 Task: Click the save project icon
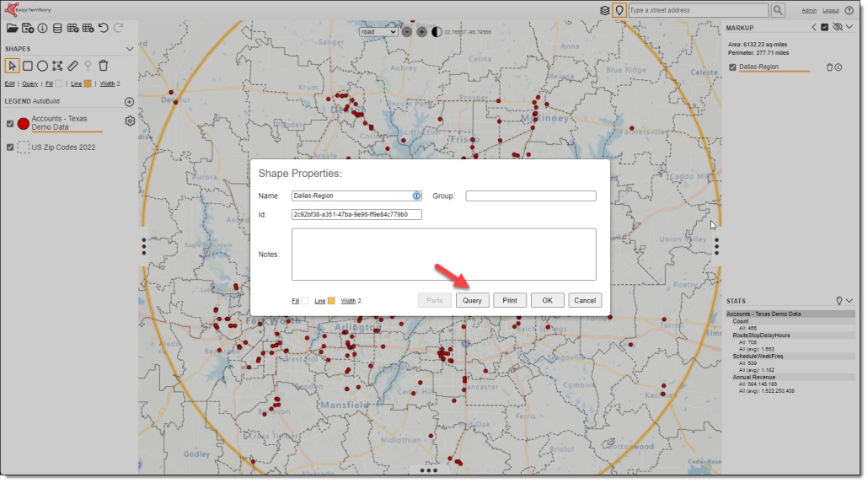28,28
